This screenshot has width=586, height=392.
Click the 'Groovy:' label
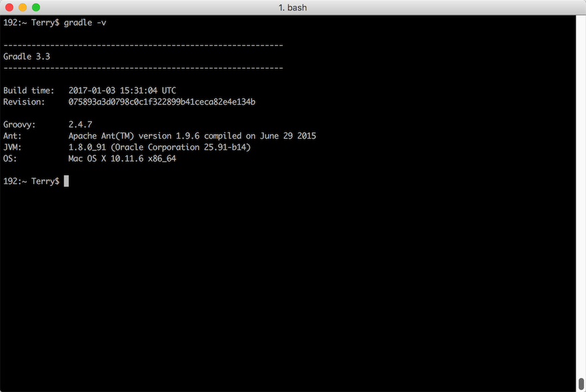[x=19, y=125]
